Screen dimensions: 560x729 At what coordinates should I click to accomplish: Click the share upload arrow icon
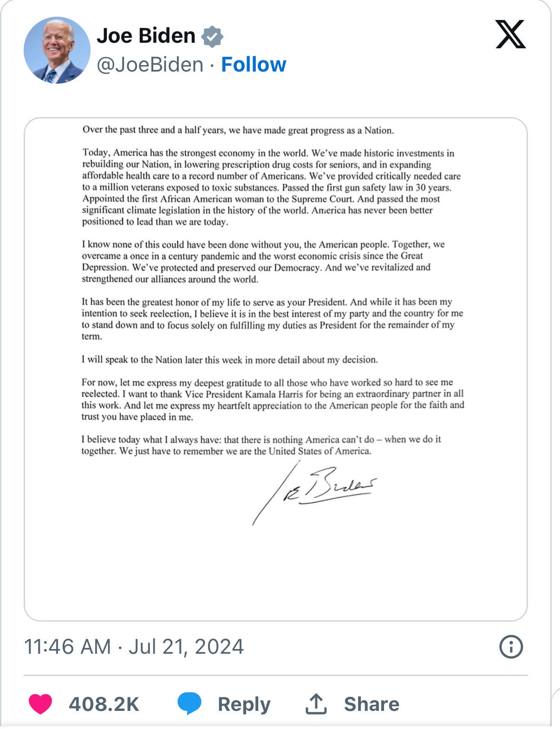click(x=316, y=703)
